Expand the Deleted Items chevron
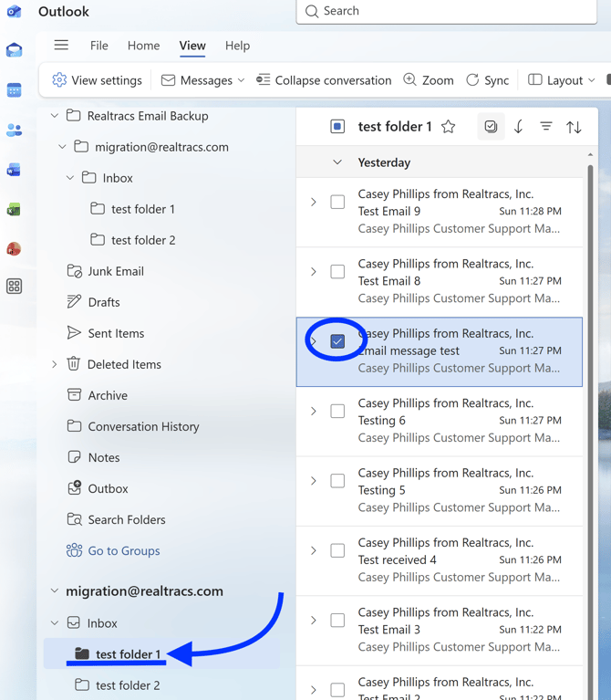The image size is (611, 700). [55, 364]
